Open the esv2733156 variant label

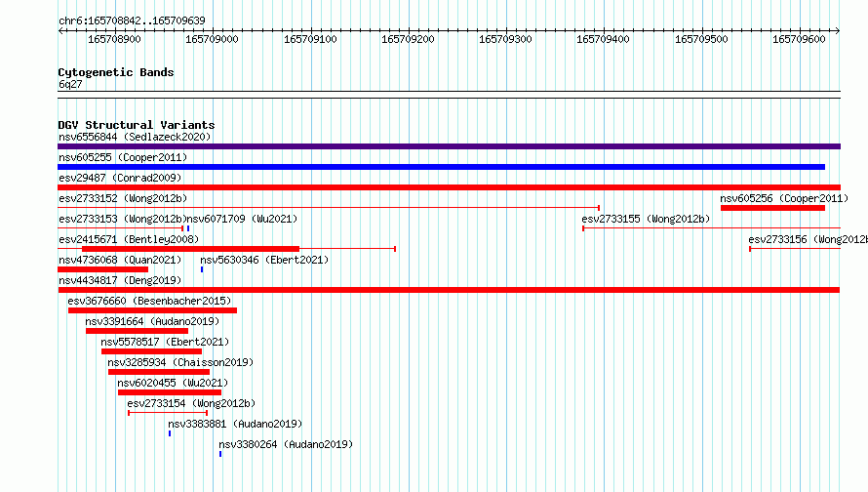(x=809, y=239)
